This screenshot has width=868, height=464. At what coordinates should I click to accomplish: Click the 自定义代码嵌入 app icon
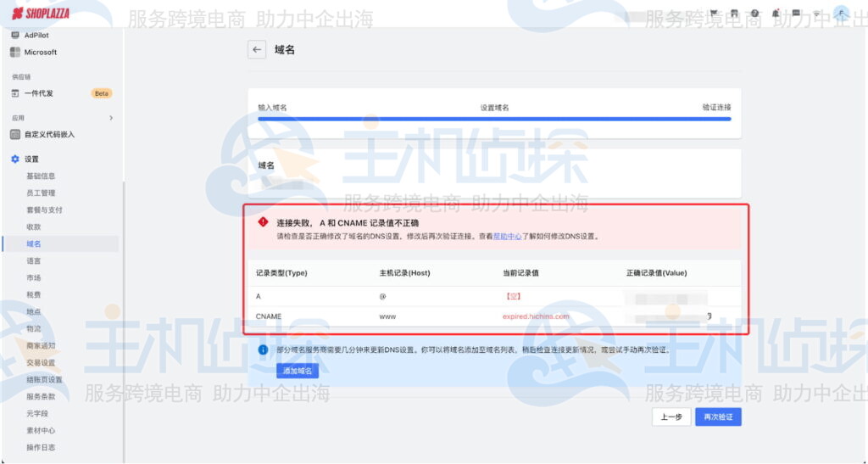(15, 135)
